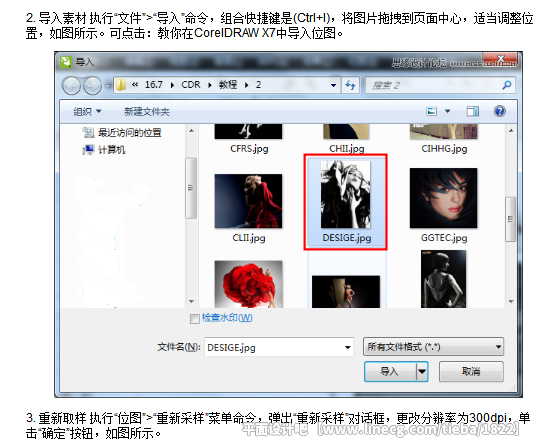
Task: Click the green CorelDRAW icon in the title bar
Action: (66, 62)
